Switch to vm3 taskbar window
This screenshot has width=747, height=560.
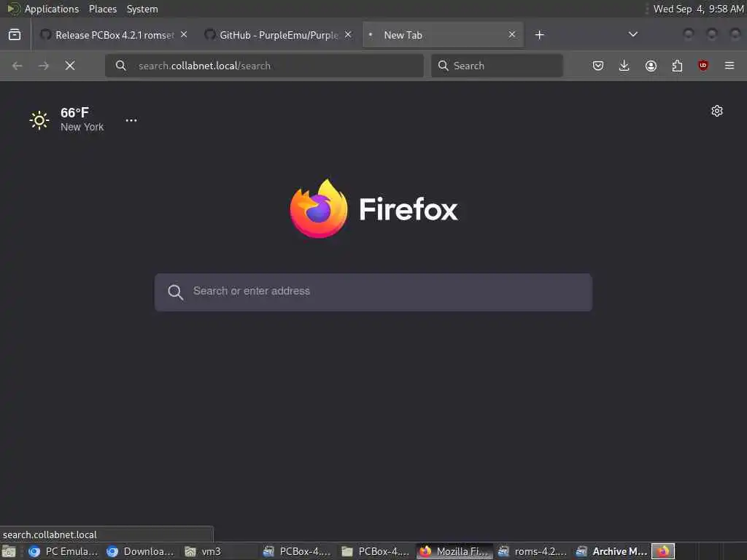pyautogui.click(x=219, y=551)
